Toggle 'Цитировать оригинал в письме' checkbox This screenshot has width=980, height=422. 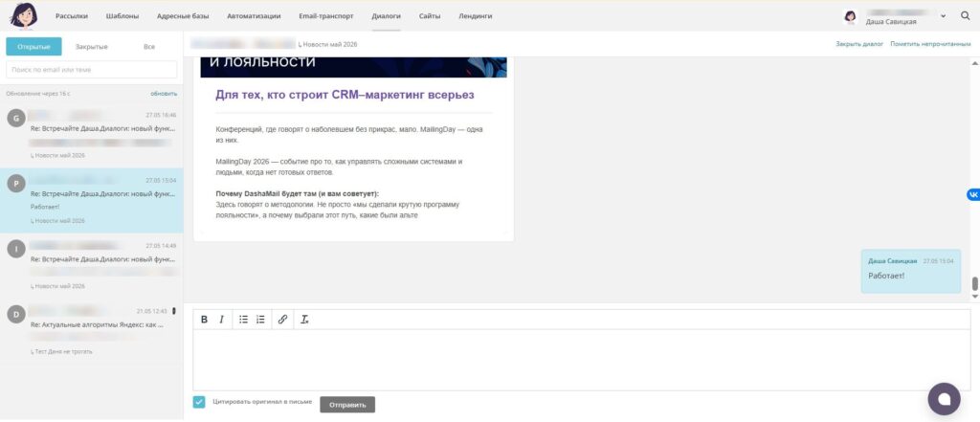click(x=199, y=402)
